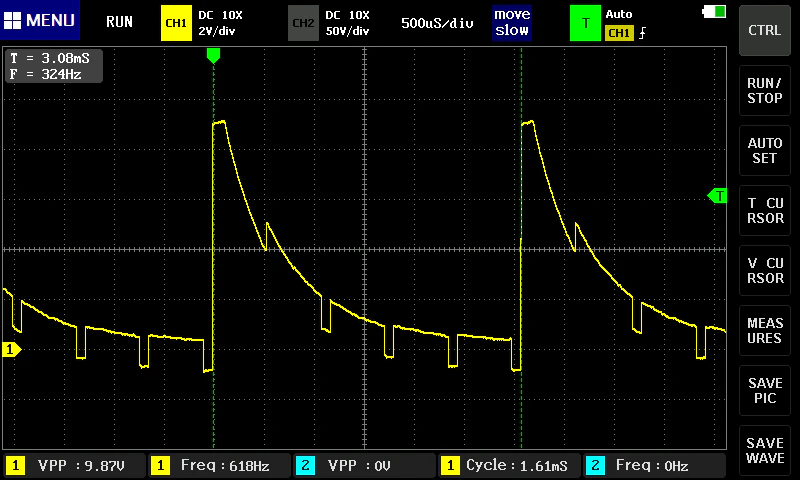Select the green T trigger level marker

[717, 195]
